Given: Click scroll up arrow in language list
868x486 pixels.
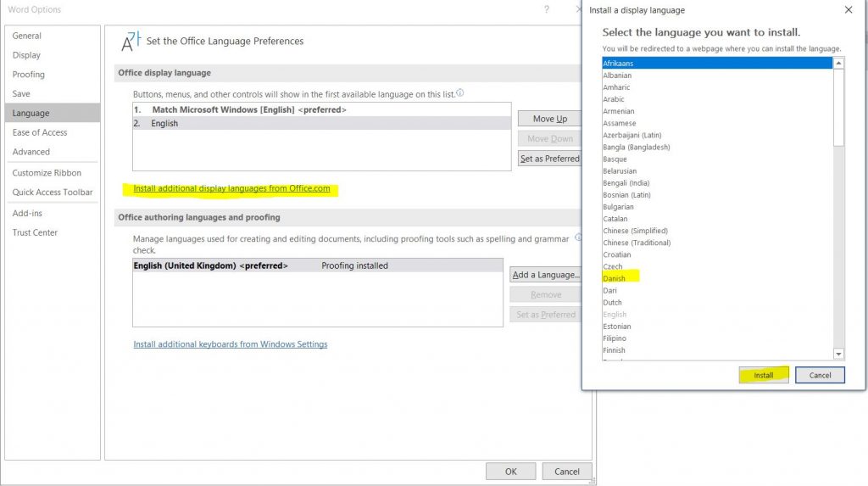Looking at the screenshot, I should click(838, 64).
